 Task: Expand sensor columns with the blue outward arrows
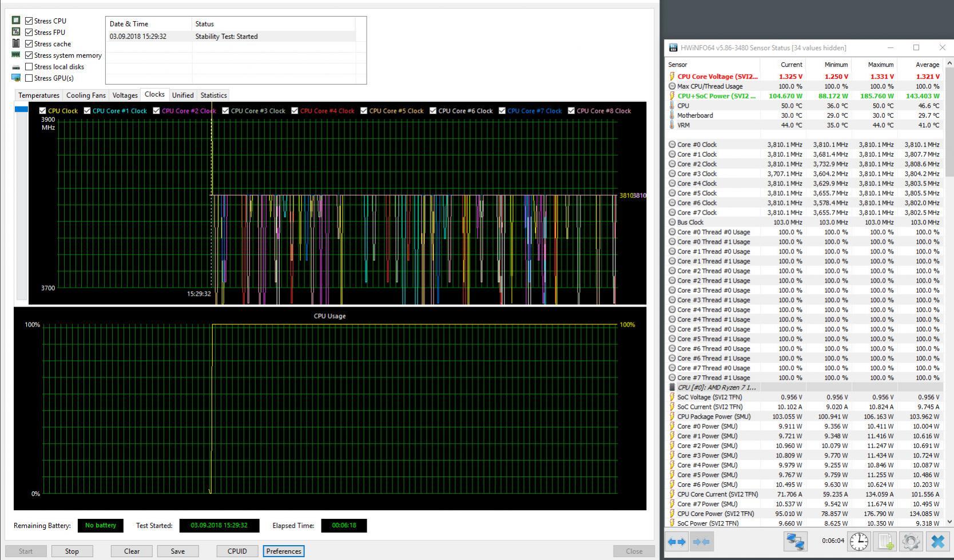tap(677, 541)
